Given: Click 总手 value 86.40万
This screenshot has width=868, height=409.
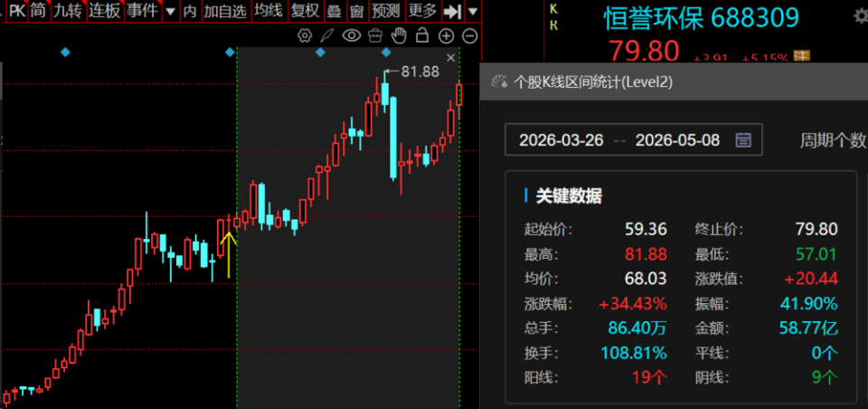Looking at the screenshot, I should click(637, 328).
